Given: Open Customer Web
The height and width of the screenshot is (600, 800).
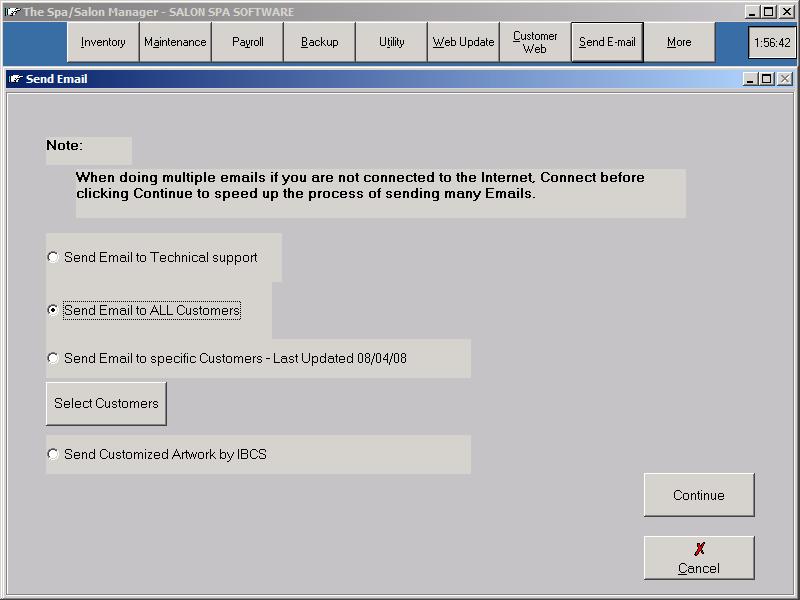Looking at the screenshot, I should coord(535,42).
